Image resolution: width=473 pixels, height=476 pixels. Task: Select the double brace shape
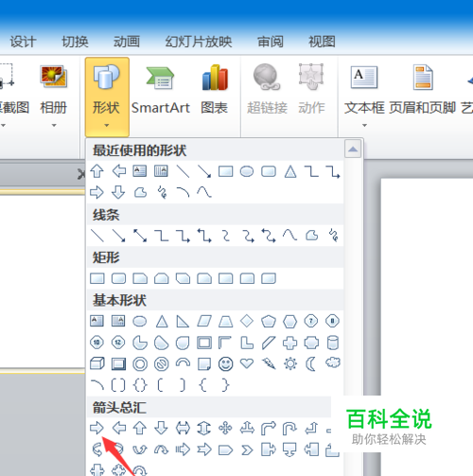point(140,385)
